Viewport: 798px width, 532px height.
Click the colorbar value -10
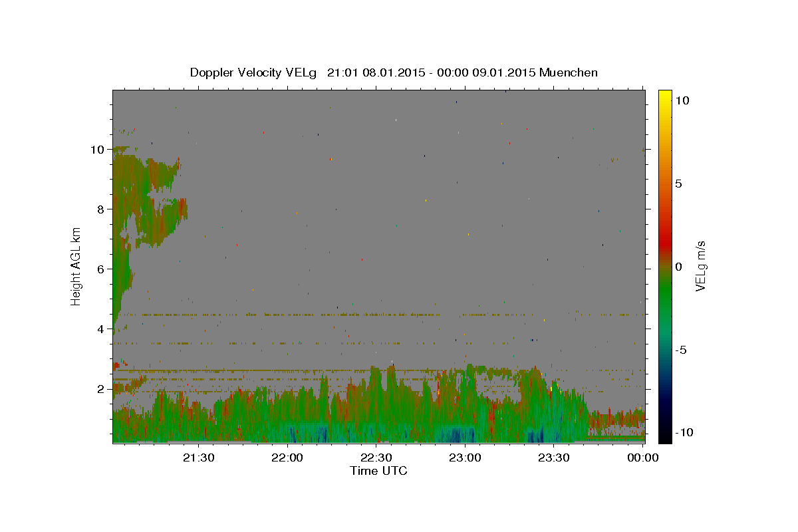pos(684,432)
